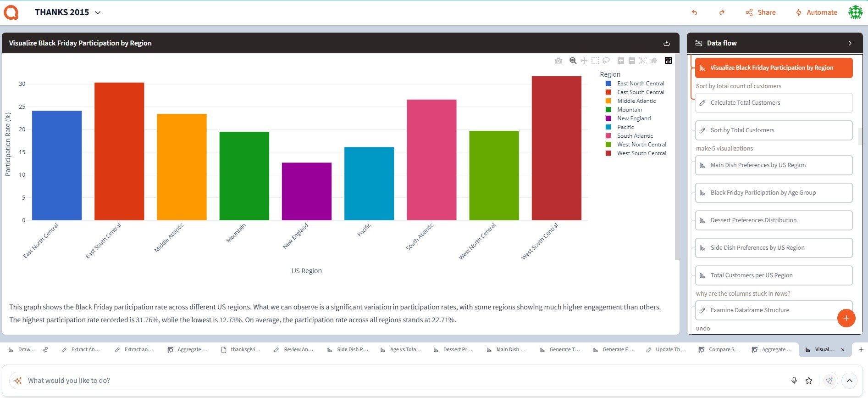
Task: Select the lasso select tool
Action: [606, 61]
